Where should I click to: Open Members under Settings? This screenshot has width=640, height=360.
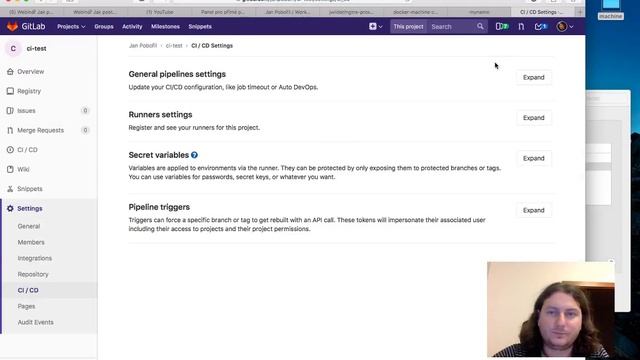(x=31, y=242)
